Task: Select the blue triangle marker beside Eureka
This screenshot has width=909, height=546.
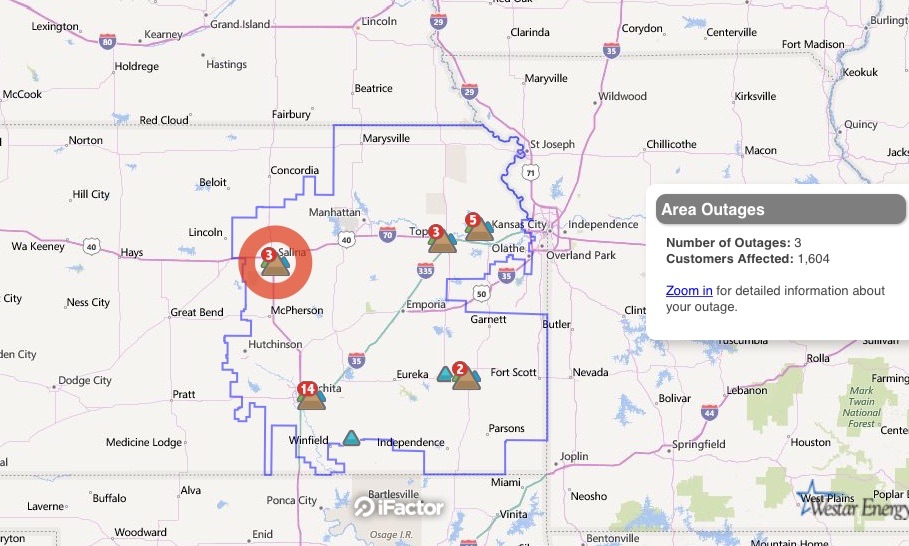Action: point(445,374)
